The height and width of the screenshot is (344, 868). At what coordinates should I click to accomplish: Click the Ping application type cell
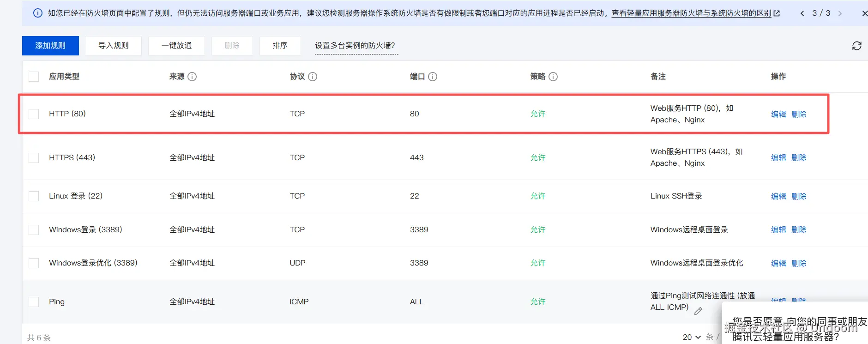[57, 302]
